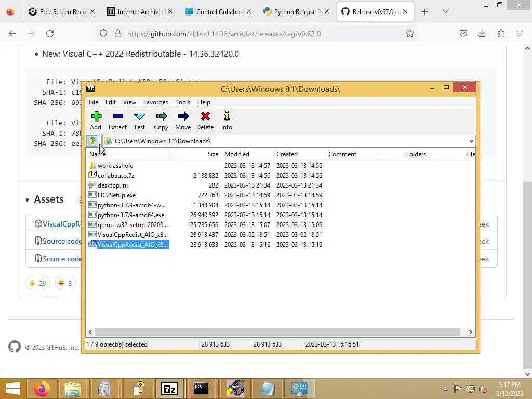This screenshot has width=532, height=399.
Task: Close the Release v0.67.0 tab
Action: tap(405, 11)
